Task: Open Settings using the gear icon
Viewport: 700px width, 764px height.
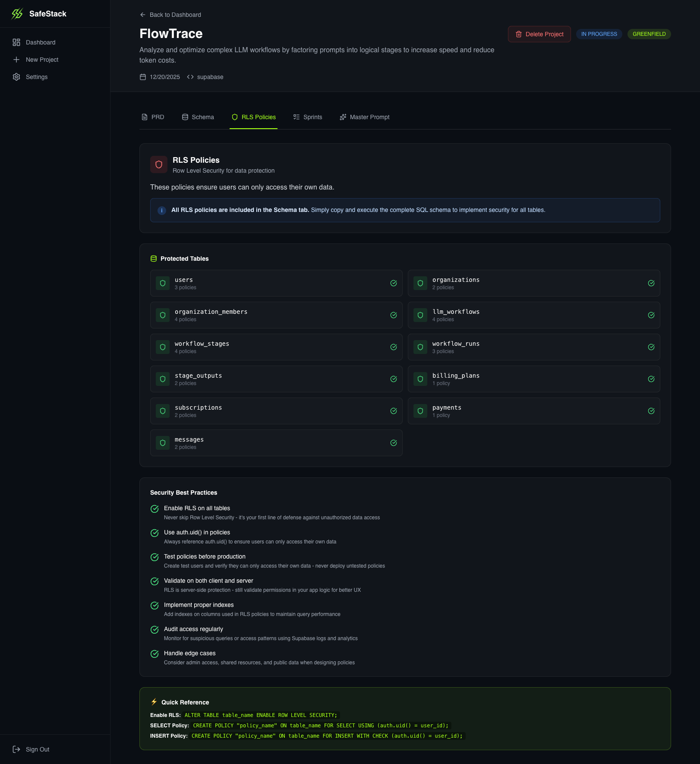Action: (16, 77)
